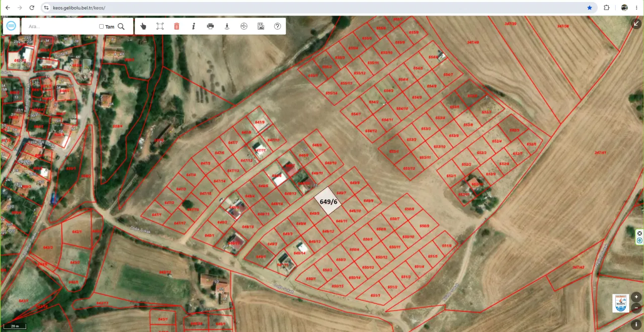Click the print map icon
The width and height of the screenshot is (644, 332).
210,26
